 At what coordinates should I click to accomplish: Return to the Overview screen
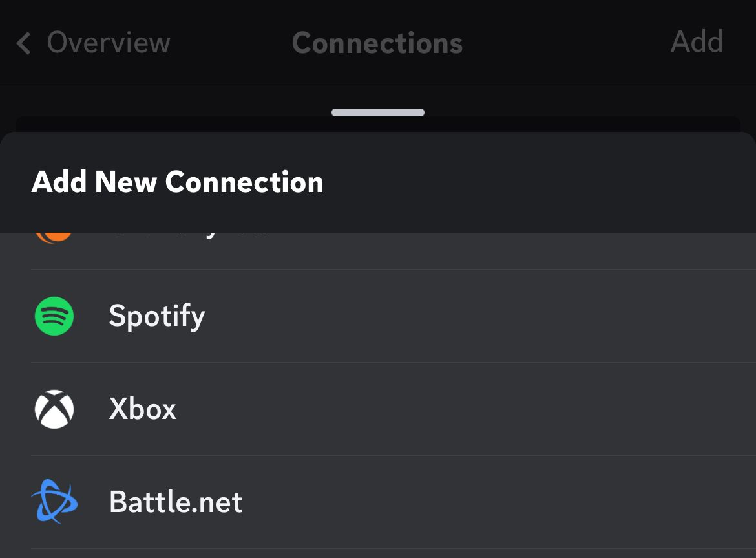point(90,42)
